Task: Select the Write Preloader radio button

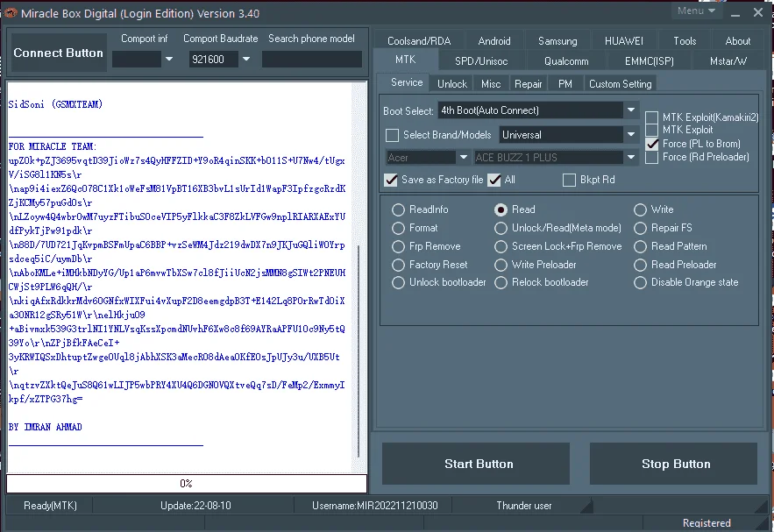Action: click(501, 265)
